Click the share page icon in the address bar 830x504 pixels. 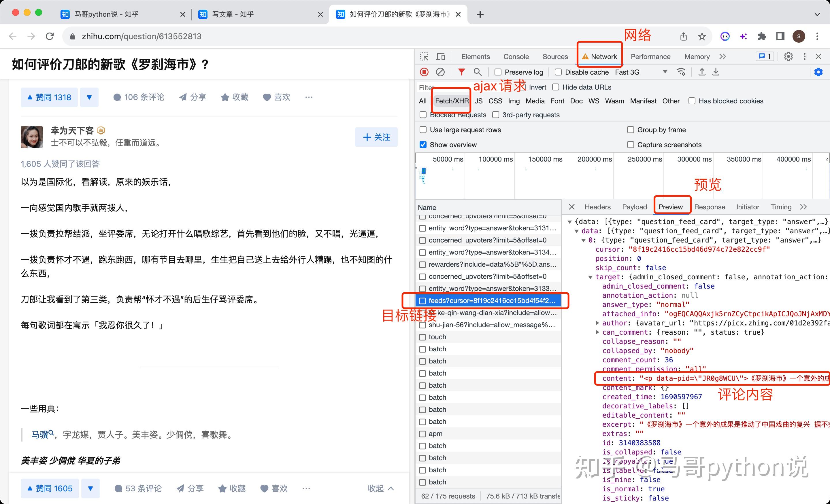click(x=683, y=36)
